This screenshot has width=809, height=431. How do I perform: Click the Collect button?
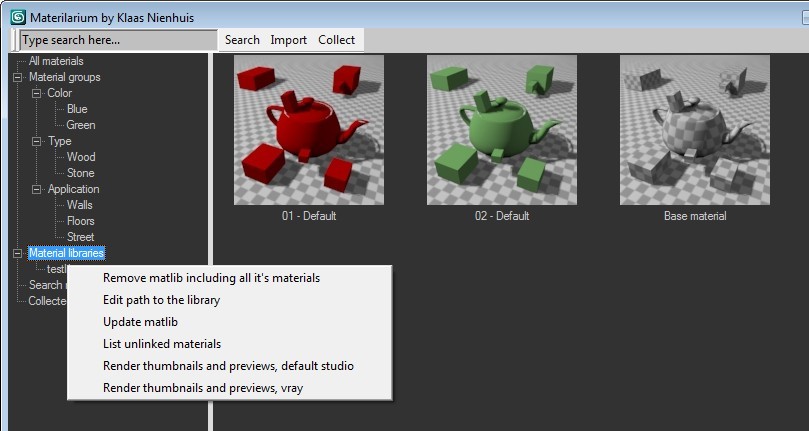pos(336,40)
